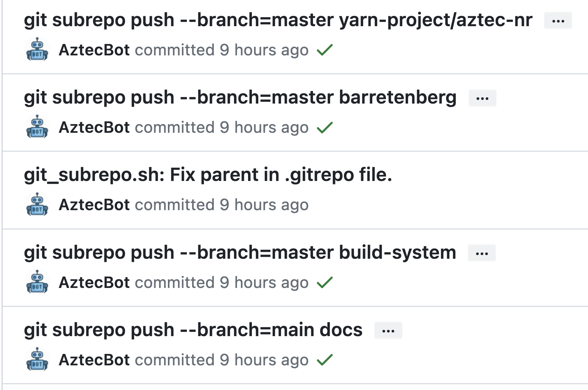
Task: Click the green checkmark on yarn-project/aztec-nr commit
Action: [x=325, y=49]
